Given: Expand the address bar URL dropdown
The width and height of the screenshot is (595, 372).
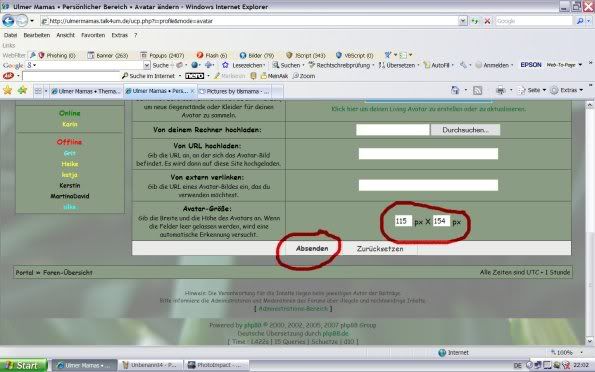Looking at the screenshot, I should [x=463, y=21].
